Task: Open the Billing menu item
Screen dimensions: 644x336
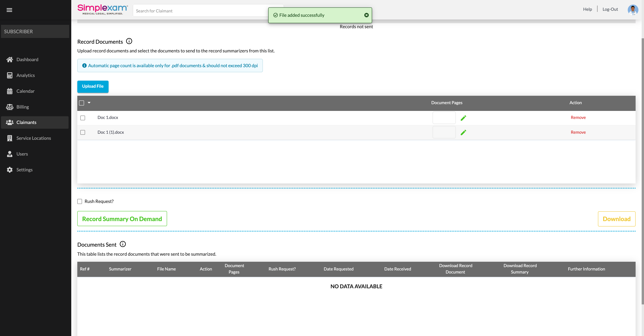Action: click(x=23, y=107)
